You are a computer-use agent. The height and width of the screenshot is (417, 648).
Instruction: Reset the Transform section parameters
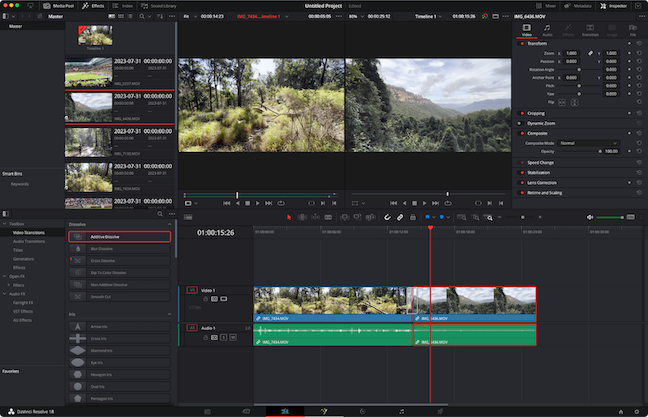click(638, 45)
